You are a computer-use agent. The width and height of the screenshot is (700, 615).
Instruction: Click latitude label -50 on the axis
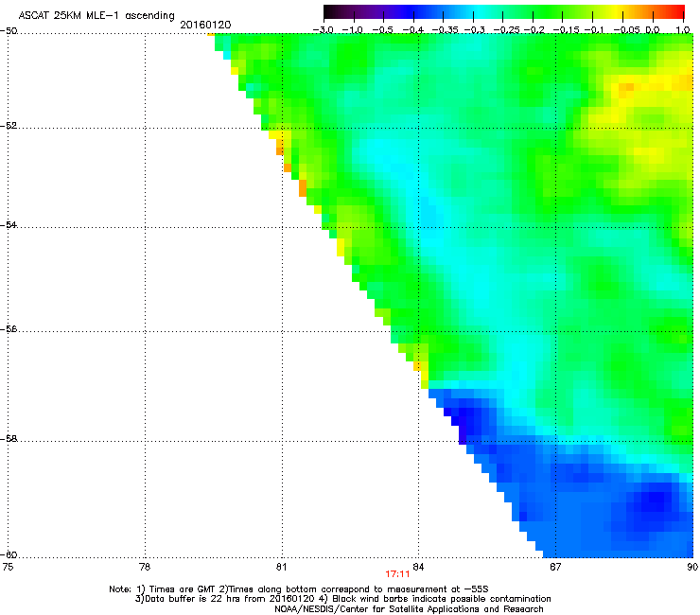(x=9, y=31)
